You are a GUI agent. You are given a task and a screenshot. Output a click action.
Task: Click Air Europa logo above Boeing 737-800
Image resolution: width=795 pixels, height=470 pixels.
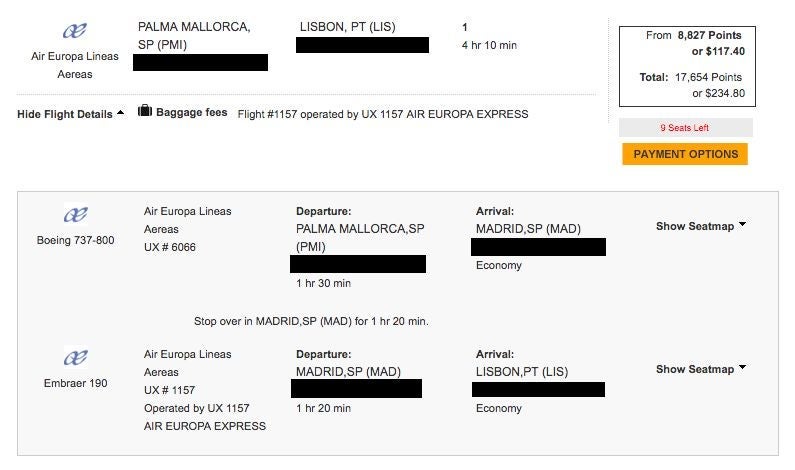(x=76, y=215)
